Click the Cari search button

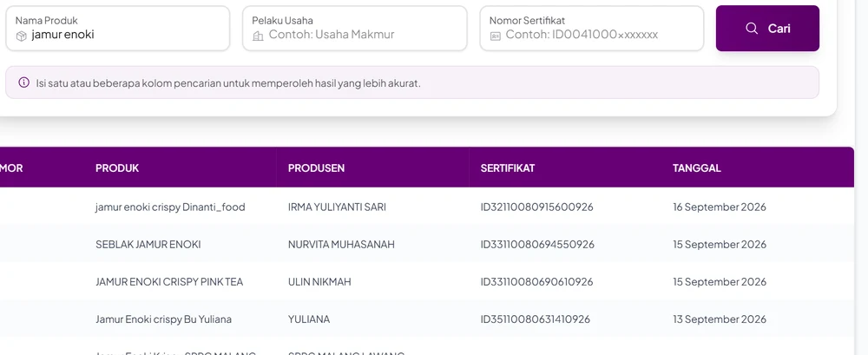tap(767, 29)
